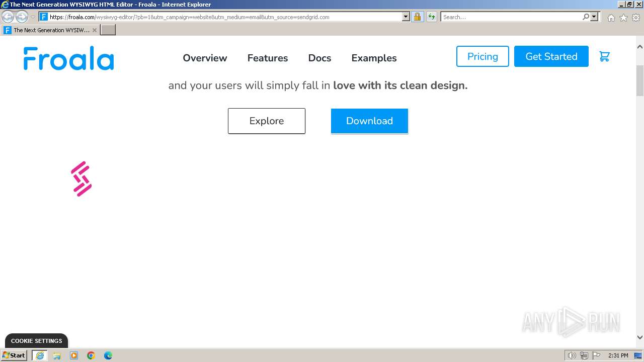Click the page scrollbar up arrow
This screenshot has height=362, width=644.
[x=640, y=47]
